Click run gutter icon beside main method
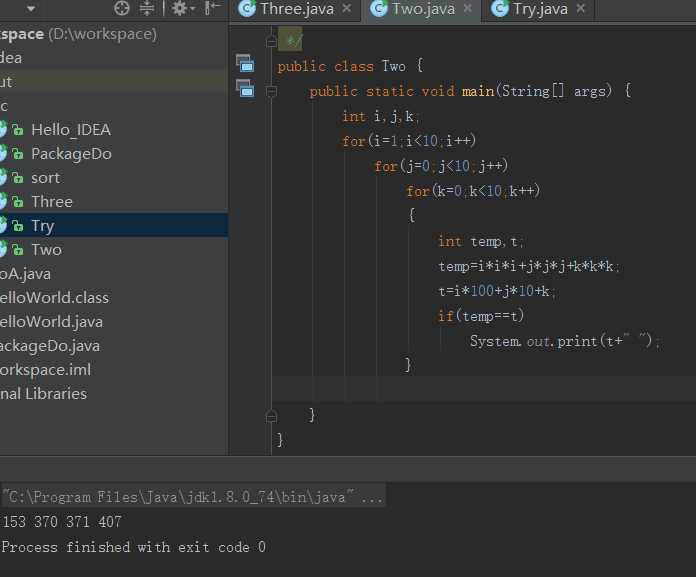This screenshot has height=577, width=696. [245, 88]
